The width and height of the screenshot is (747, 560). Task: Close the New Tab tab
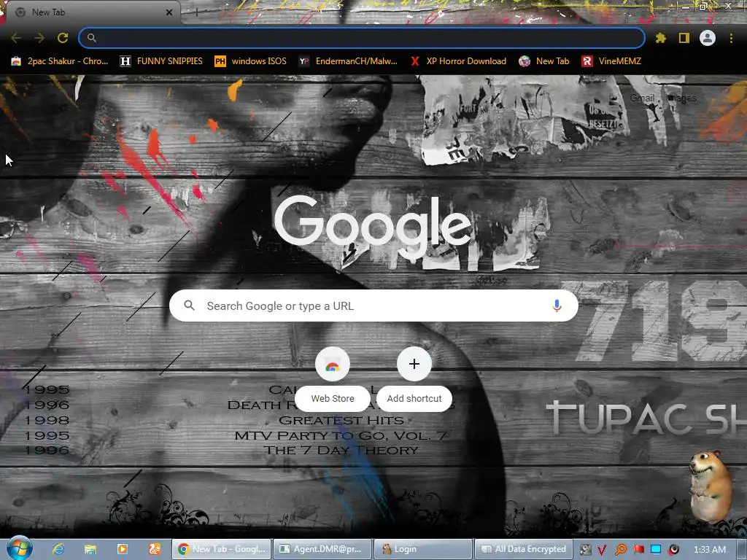coord(169,12)
